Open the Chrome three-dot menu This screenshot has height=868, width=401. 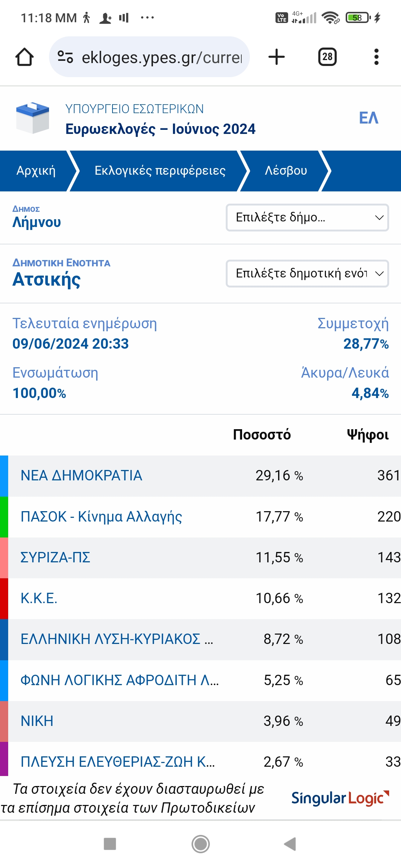click(x=376, y=57)
